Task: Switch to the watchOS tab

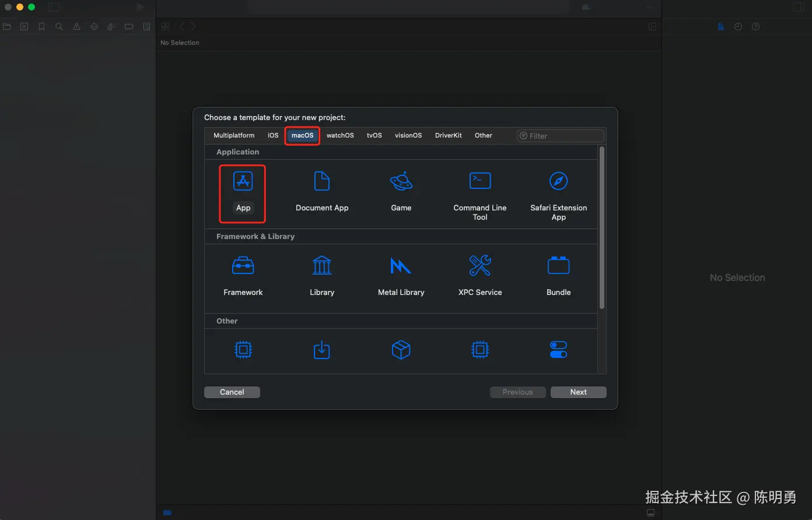Action: click(x=340, y=135)
